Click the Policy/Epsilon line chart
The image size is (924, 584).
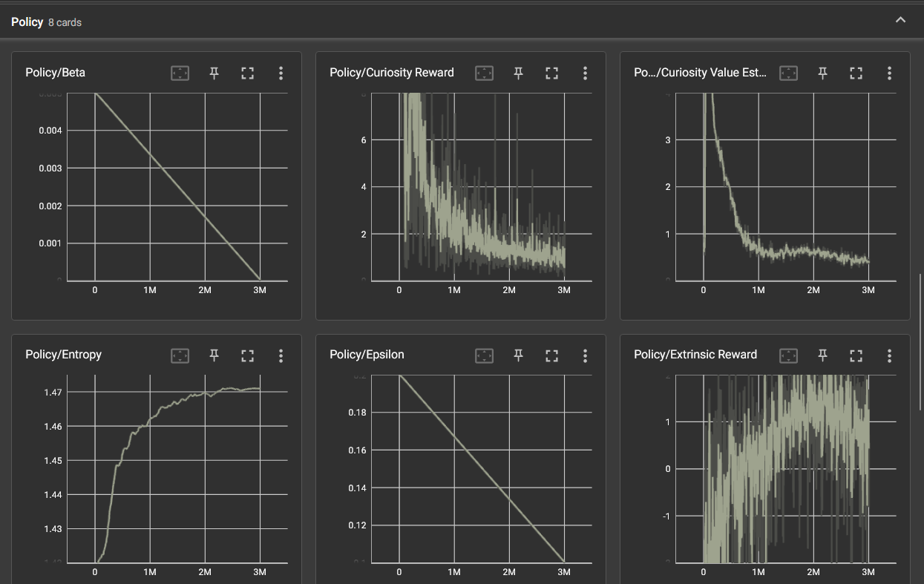pos(482,469)
